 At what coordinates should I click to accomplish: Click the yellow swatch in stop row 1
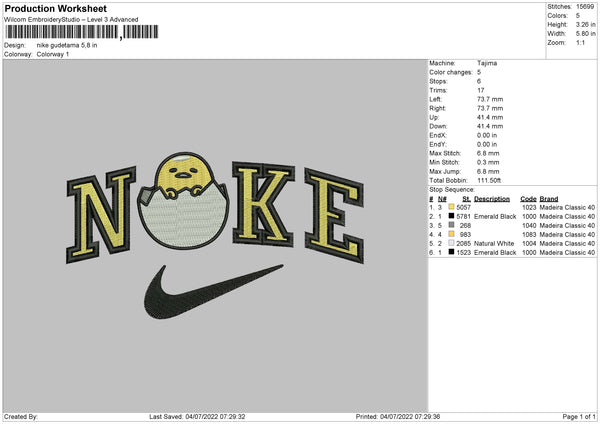pos(451,207)
